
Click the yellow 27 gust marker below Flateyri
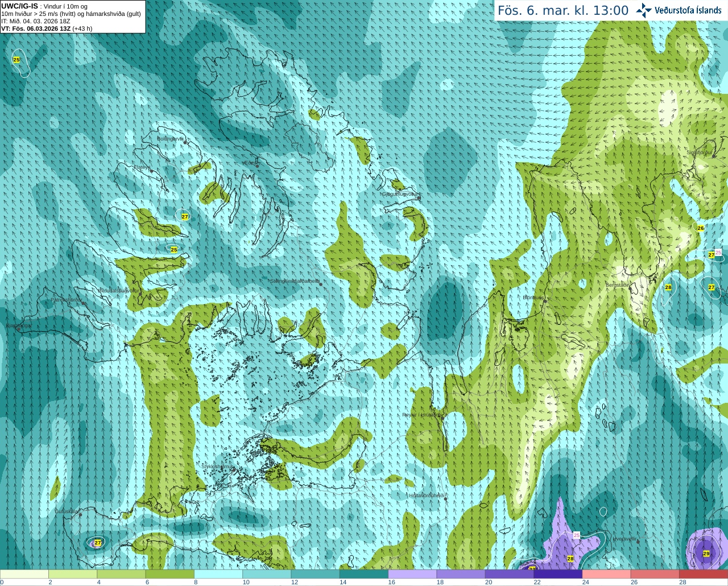pyautogui.click(x=185, y=217)
